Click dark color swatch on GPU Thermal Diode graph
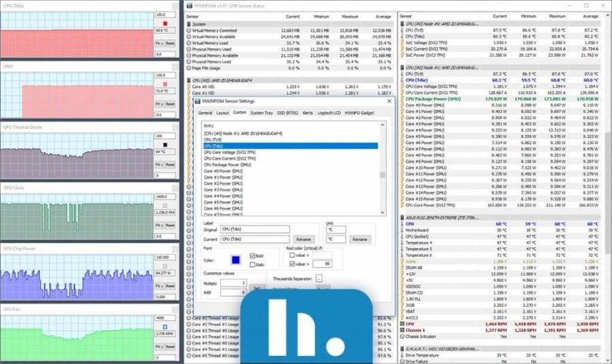 click(x=165, y=145)
